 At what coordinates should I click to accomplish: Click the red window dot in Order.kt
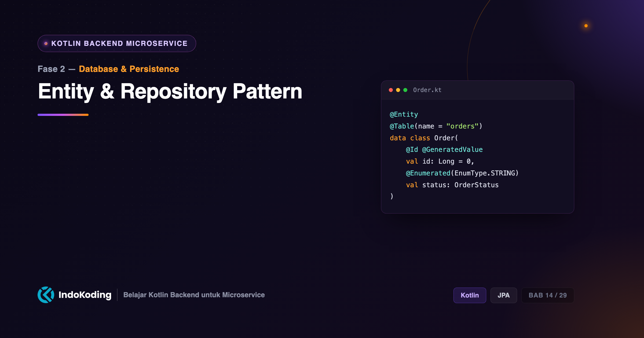point(391,90)
